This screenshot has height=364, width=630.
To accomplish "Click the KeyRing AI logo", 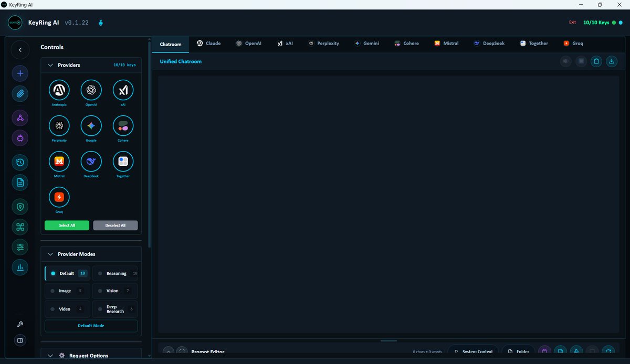I will [x=15, y=23].
